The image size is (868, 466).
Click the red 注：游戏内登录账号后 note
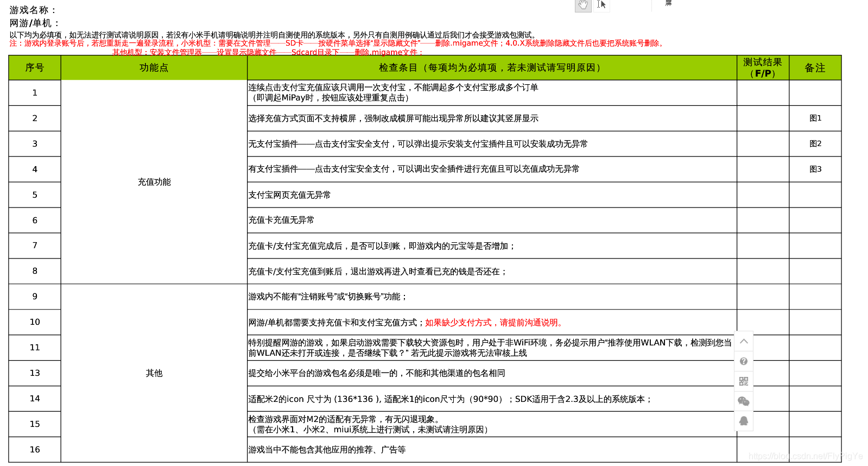(338, 43)
